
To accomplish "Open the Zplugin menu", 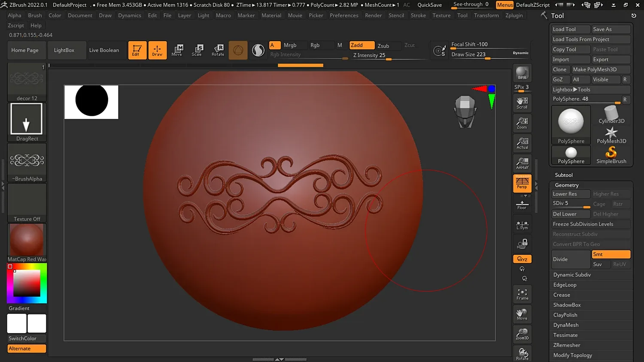I will (x=514, y=15).
